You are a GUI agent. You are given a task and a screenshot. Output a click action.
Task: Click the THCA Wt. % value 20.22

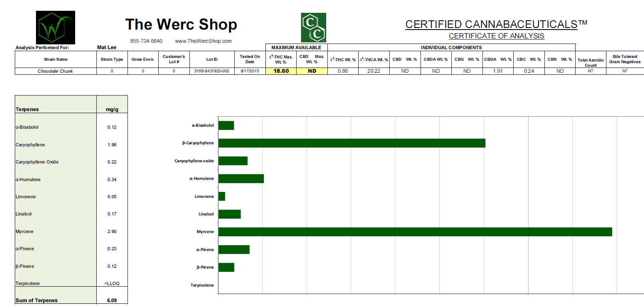tap(374, 71)
